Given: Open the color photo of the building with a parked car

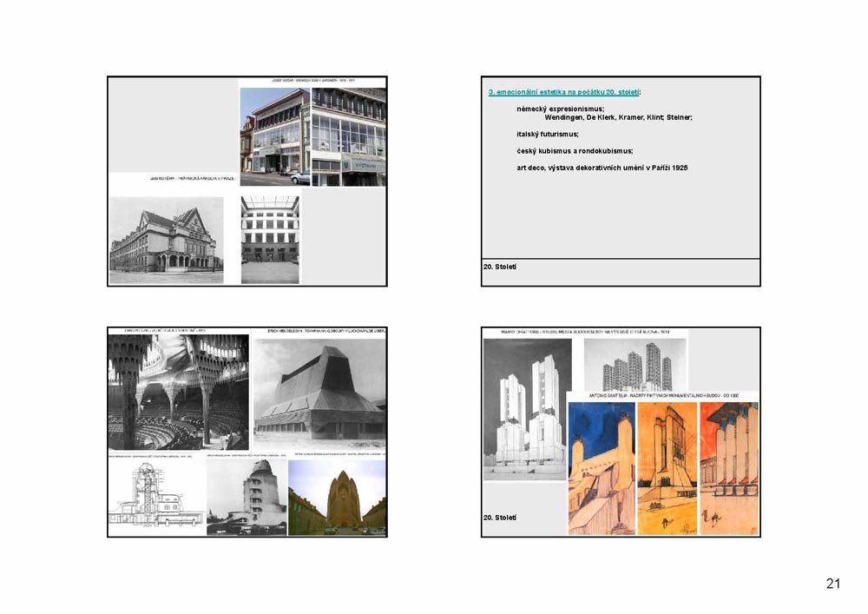Looking at the screenshot, I should 275,136.
